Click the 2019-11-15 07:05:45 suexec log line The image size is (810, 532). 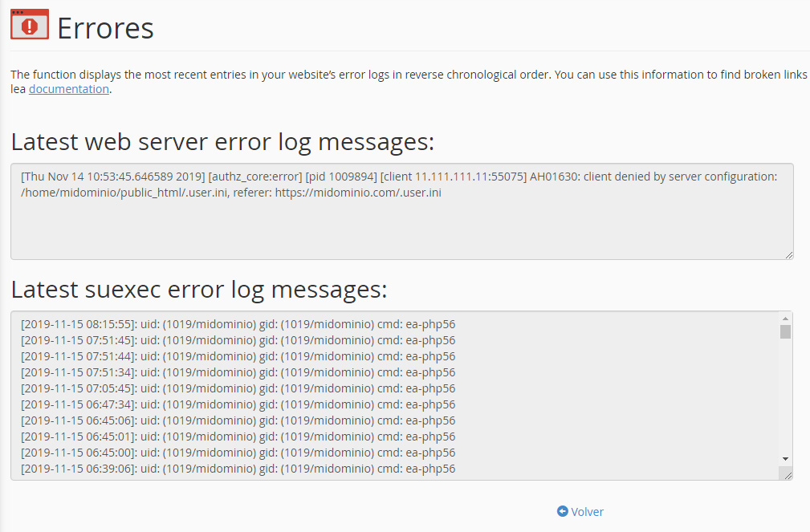tap(238, 388)
